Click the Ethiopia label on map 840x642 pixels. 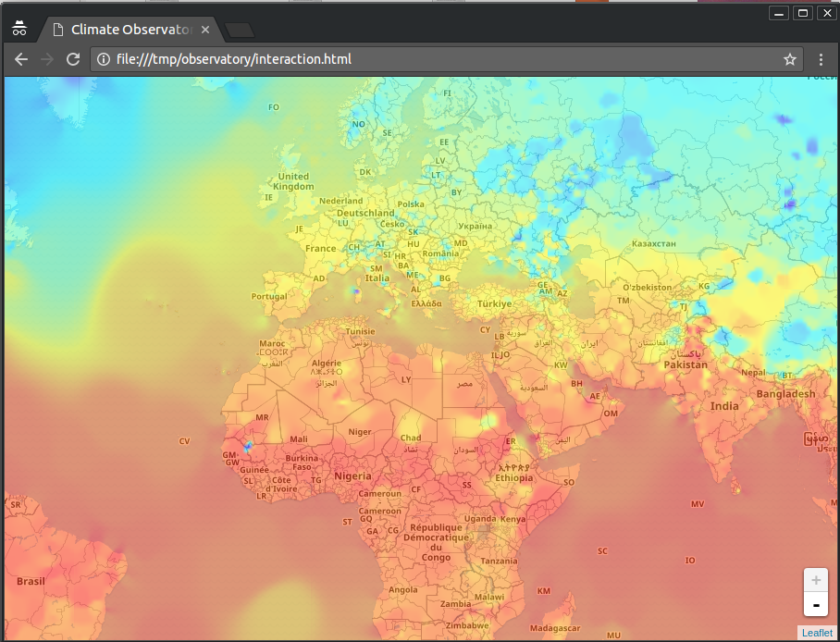[x=513, y=478]
